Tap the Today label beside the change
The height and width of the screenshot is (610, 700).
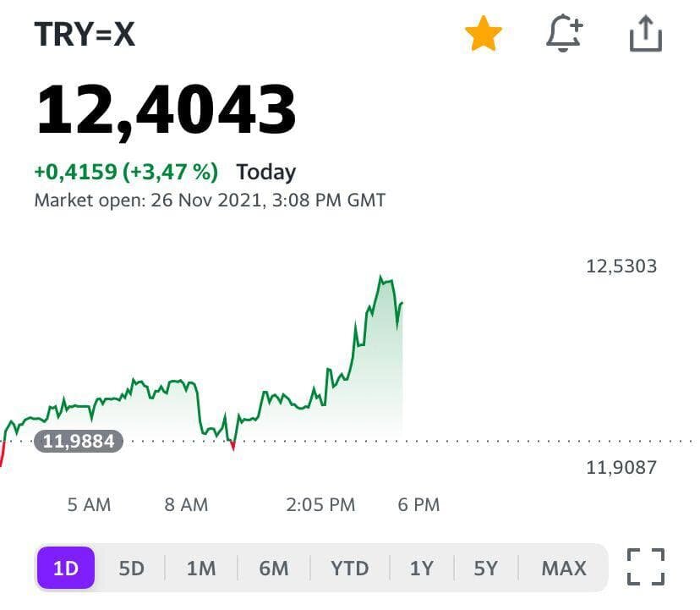tap(265, 173)
